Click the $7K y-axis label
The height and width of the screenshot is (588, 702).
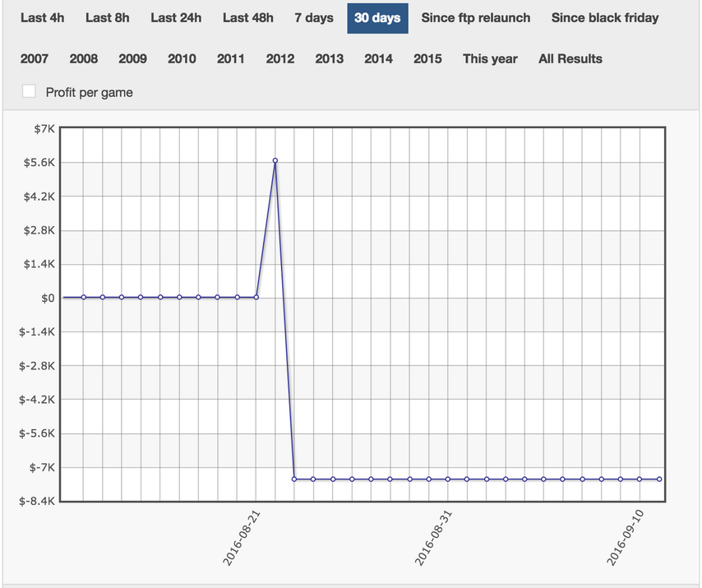[44, 129]
